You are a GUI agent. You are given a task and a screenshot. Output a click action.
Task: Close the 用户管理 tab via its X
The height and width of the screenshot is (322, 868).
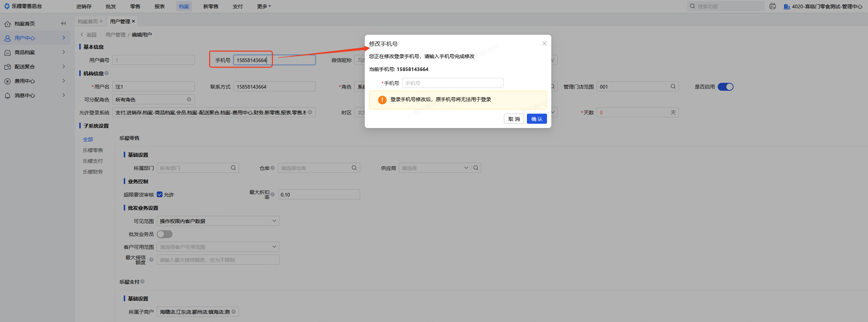tap(133, 21)
